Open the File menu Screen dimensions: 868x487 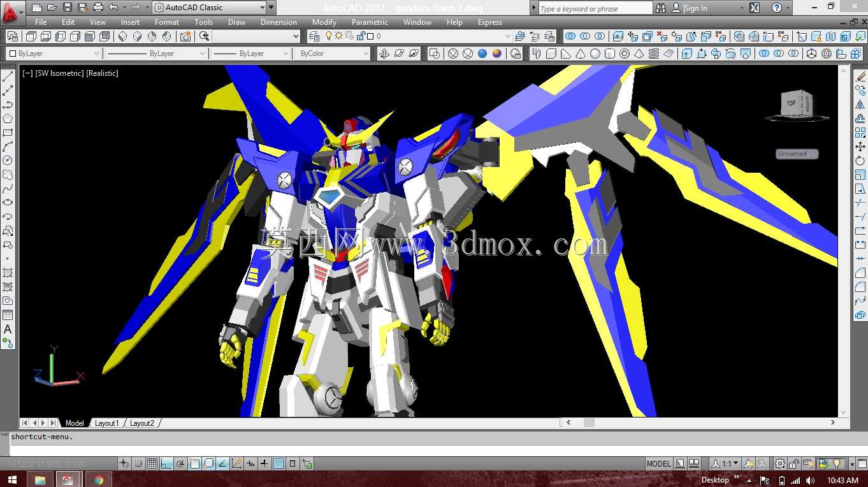(x=41, y=22)
